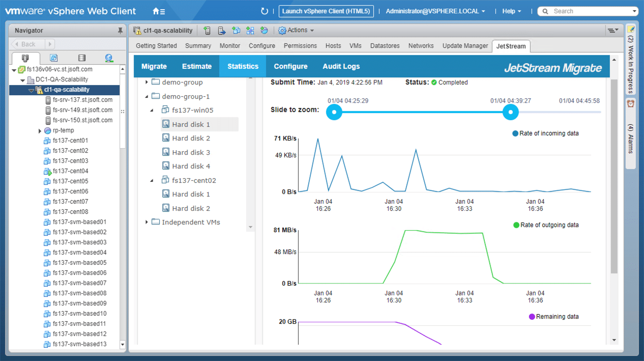Select fs-srv-150.st.jsoft.com host in tree

[x=82, y=120]
